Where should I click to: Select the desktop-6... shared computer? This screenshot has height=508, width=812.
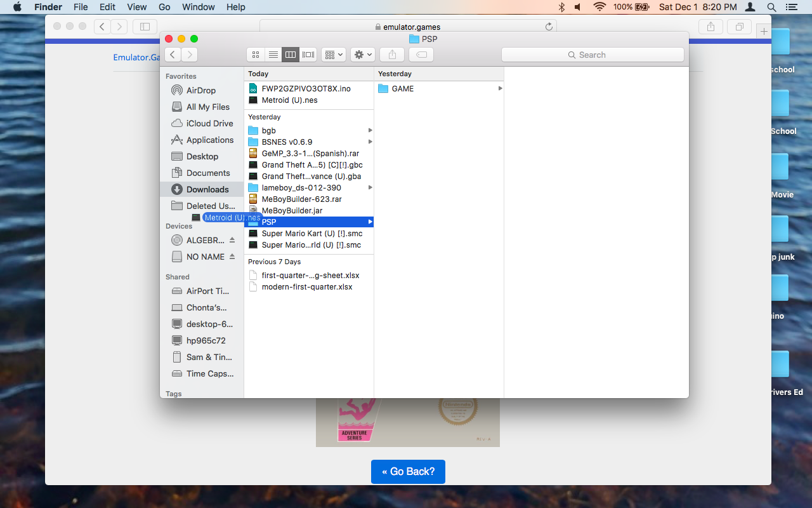[x=202, y=324]
